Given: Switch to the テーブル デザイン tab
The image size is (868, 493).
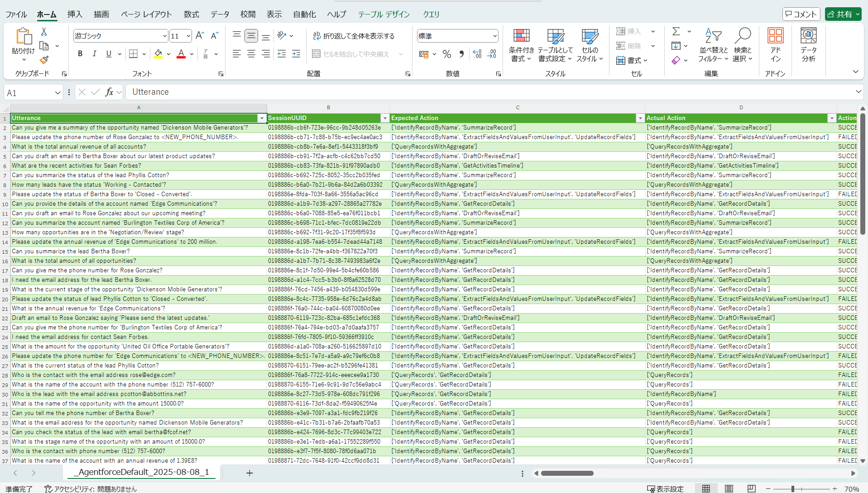Looking at the screenshot, I should click(384, 14).
